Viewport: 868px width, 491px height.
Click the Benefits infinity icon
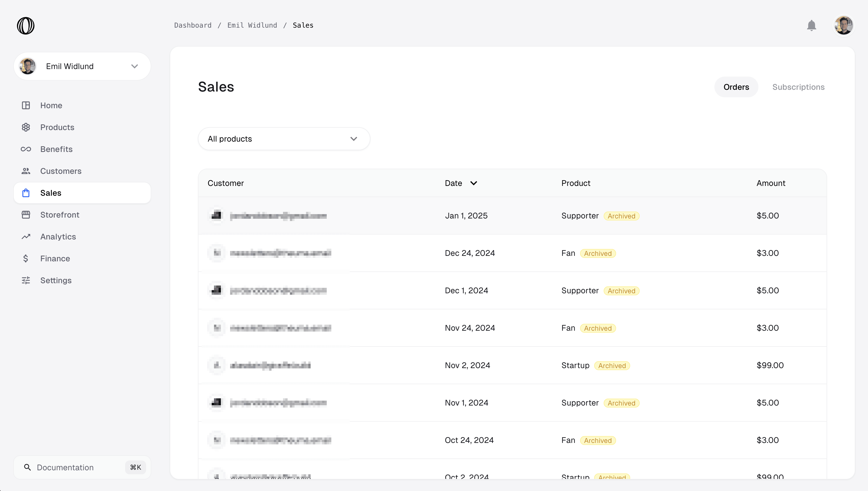coord(26,149)
